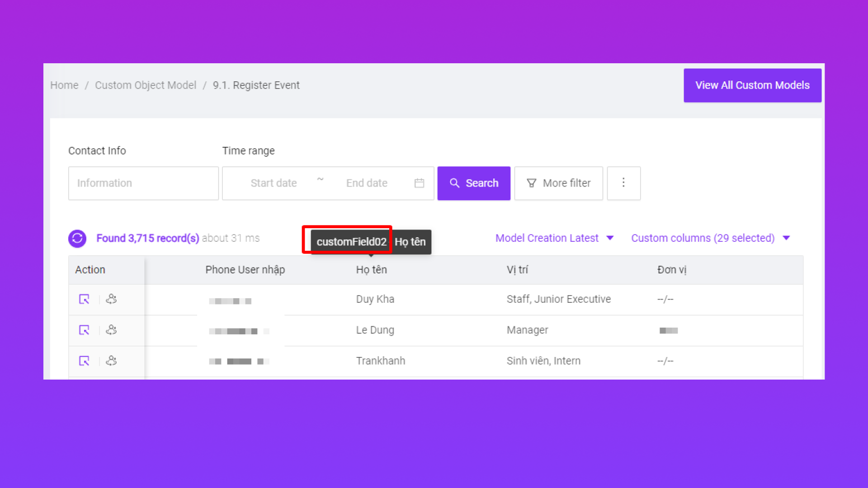Screen dimensions: 868x488
Task: Click the End date field
Action: click(x=367, y=183)
